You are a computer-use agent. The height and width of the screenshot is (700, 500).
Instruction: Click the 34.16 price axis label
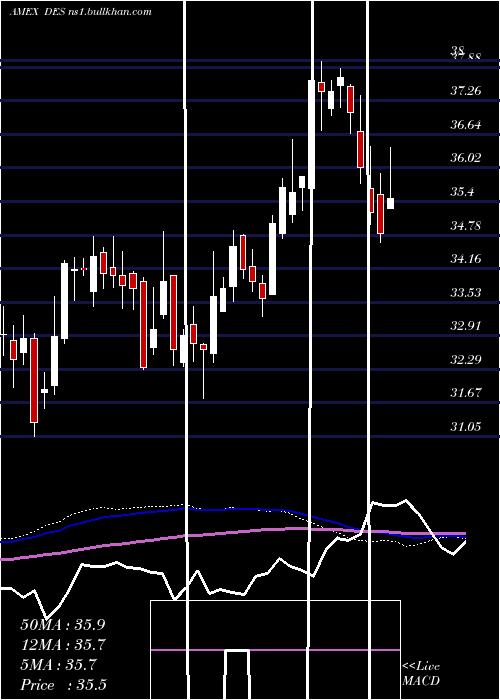coord(466,258)
